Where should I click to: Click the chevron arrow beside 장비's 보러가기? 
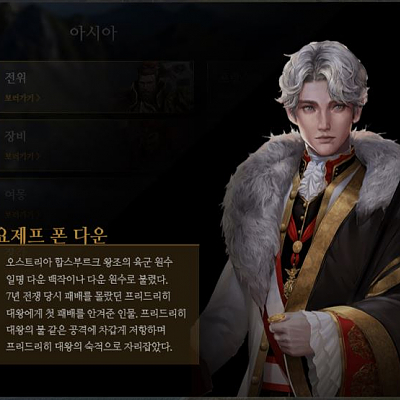click(x=38, y=156)
